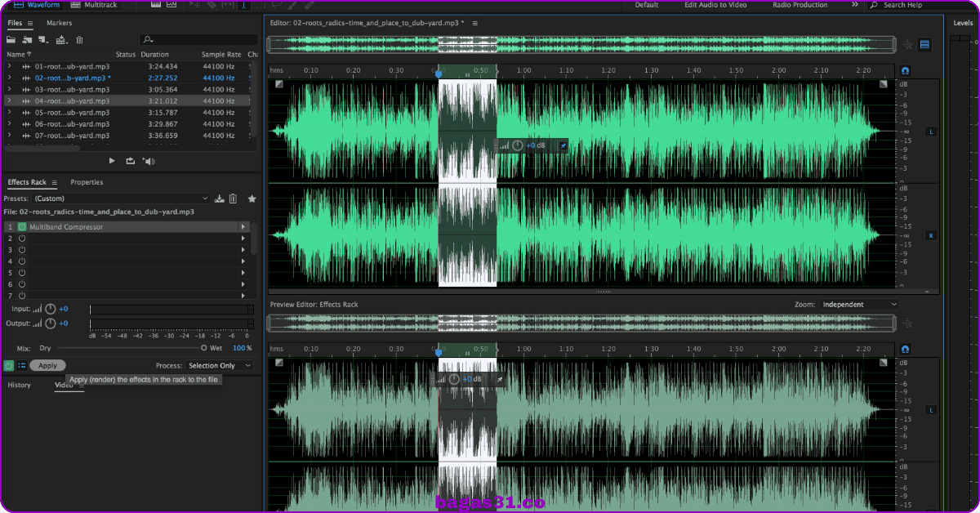Image resolution: width=980 pixels, height=513 pixels.
Task: Sort files by the Sample Rate column header
Action: pyautogui.click(x=221, y=54)
